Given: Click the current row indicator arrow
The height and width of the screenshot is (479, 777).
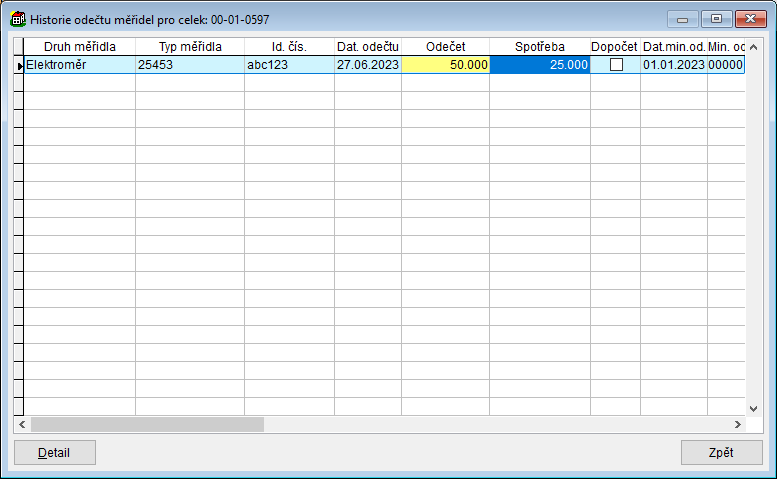Looking at the screenshot, I should [19, 65].
